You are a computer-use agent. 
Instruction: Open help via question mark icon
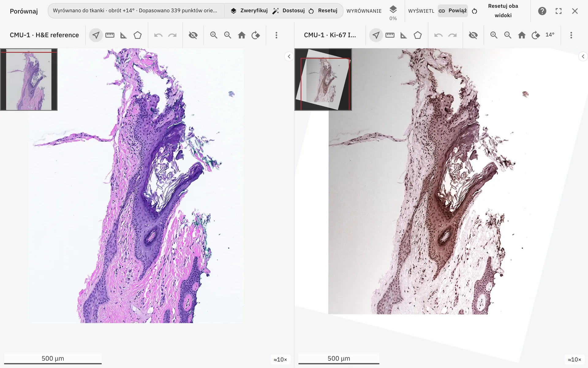pyautogui.click(x=542, y=11)
